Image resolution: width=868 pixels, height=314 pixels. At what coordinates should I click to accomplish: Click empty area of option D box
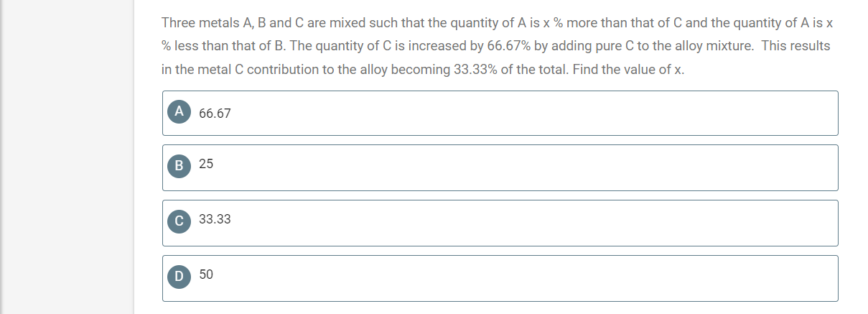531,278
